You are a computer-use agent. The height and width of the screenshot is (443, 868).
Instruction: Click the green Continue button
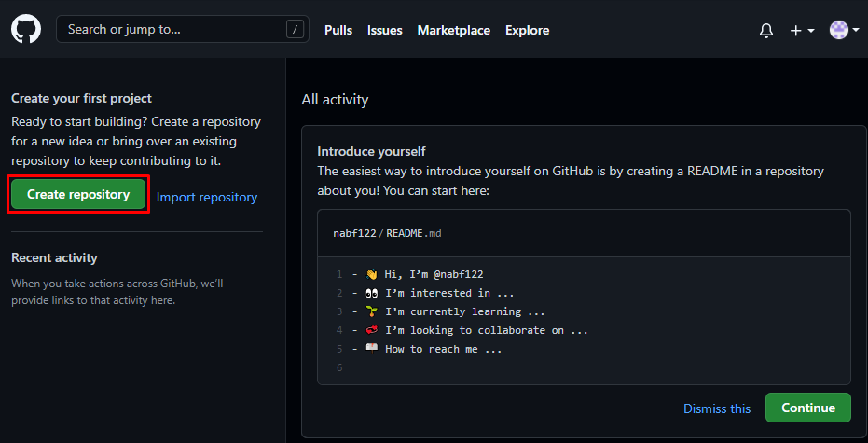808,408
